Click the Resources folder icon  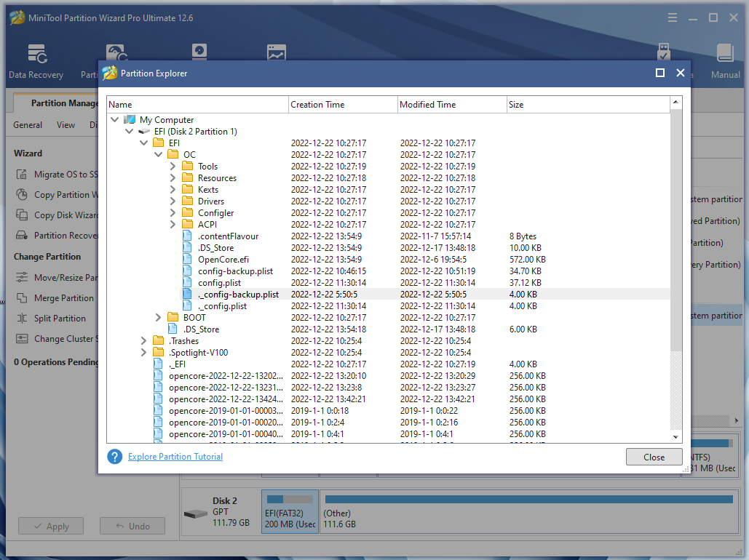188,177
